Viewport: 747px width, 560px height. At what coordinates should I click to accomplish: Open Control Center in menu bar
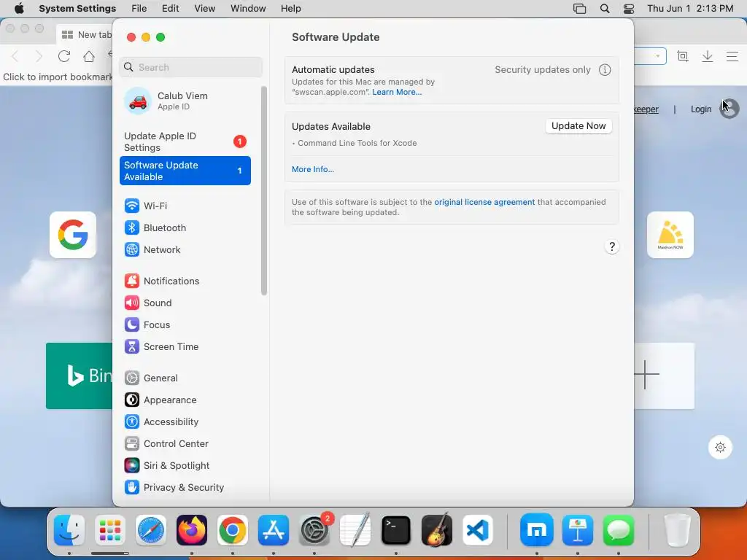click(x=629, y=9)
